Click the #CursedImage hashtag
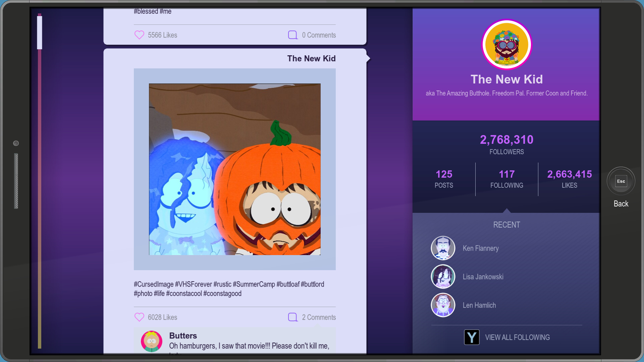This screenshot has width=644, height=362. [154, 284]
